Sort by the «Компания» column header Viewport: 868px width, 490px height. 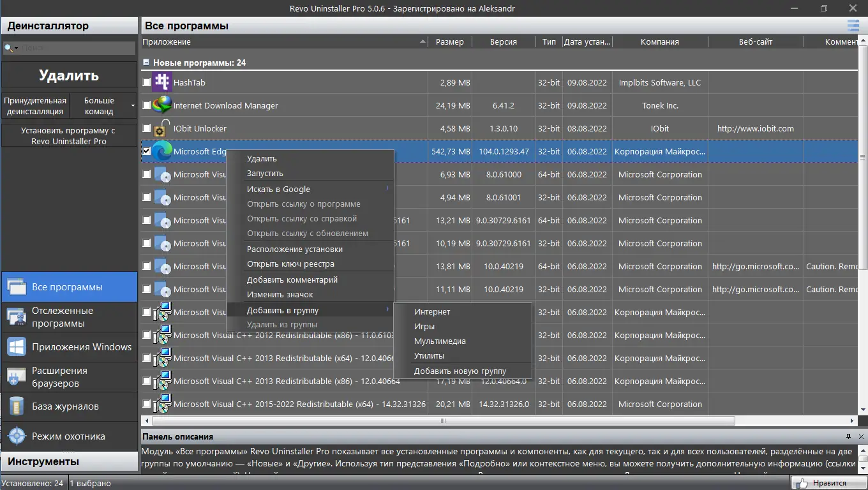click(660, 41)
